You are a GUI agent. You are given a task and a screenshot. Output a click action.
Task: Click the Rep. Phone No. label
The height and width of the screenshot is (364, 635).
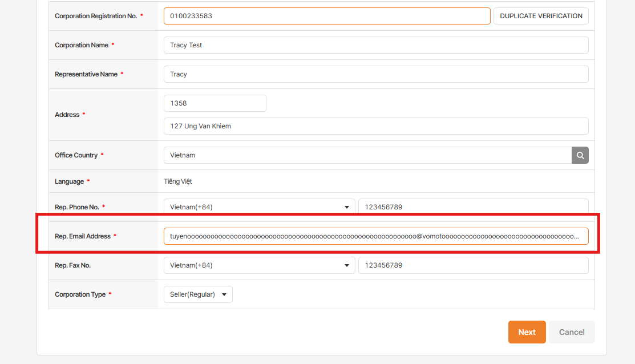[77, 207]
